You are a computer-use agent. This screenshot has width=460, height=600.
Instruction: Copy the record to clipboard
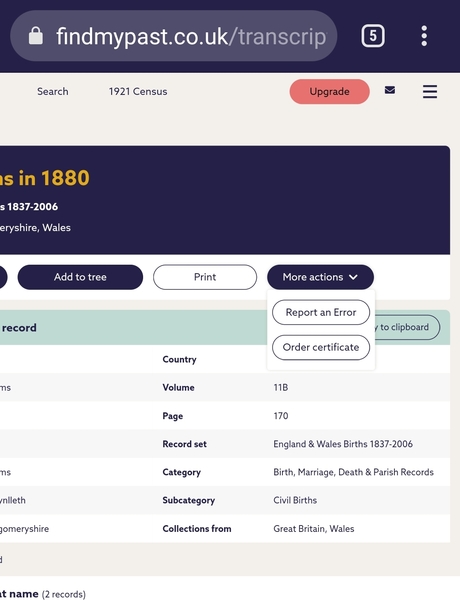pyautogui.click(x=406, y=327)
